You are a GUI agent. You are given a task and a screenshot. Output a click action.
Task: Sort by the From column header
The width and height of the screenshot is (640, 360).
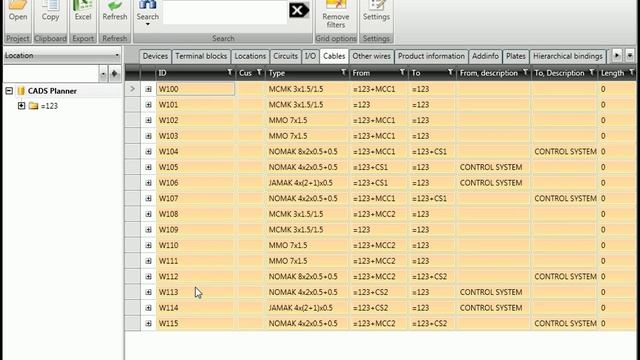pos(361,73)
